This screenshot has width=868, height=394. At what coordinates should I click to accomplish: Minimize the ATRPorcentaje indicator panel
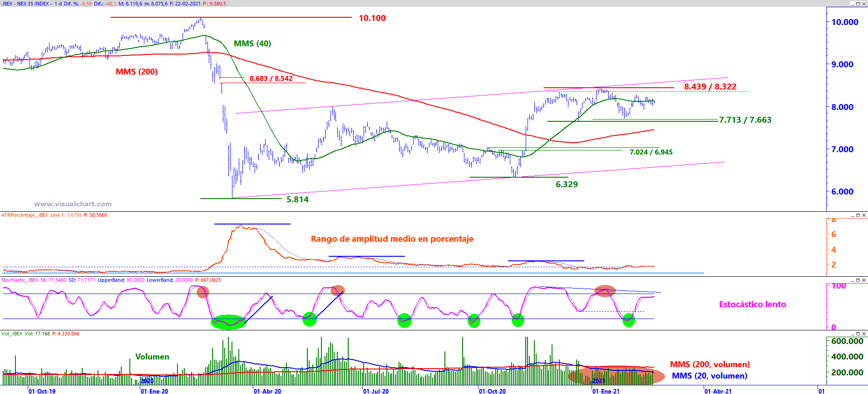(x=852, y=215)
